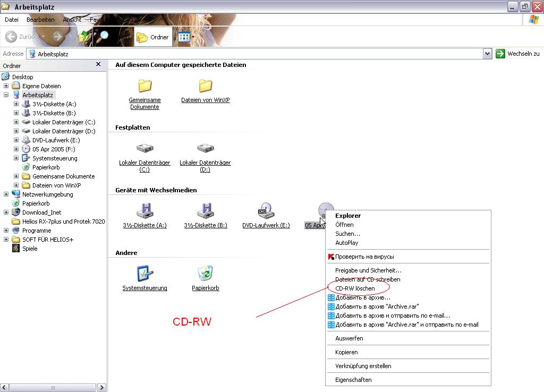Expand the SOFT FÜR HELIOS+ tree node
The image size is (544, 392).
tap(6, 239)
